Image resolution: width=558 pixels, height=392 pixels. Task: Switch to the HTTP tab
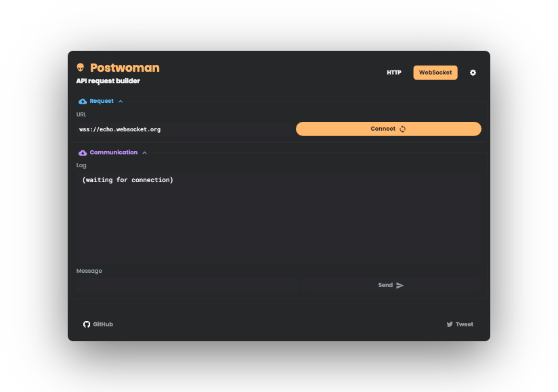(394, 72)
